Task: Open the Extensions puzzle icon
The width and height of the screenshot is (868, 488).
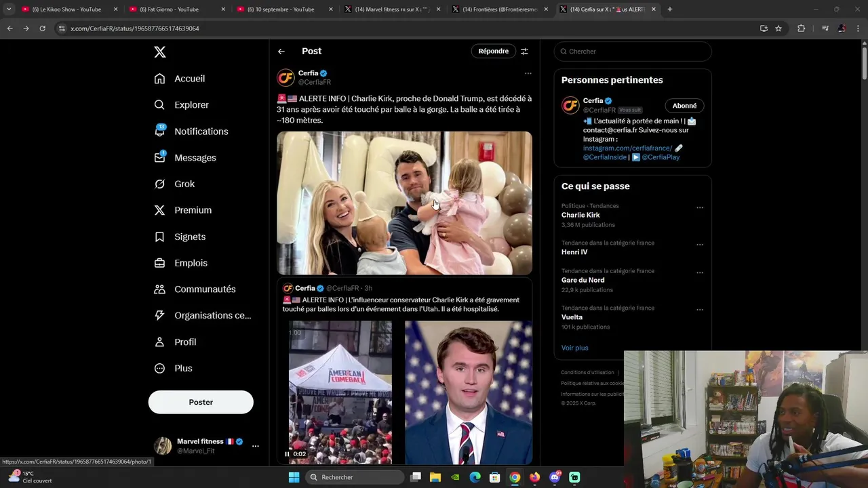Action: tap(801, 28)
